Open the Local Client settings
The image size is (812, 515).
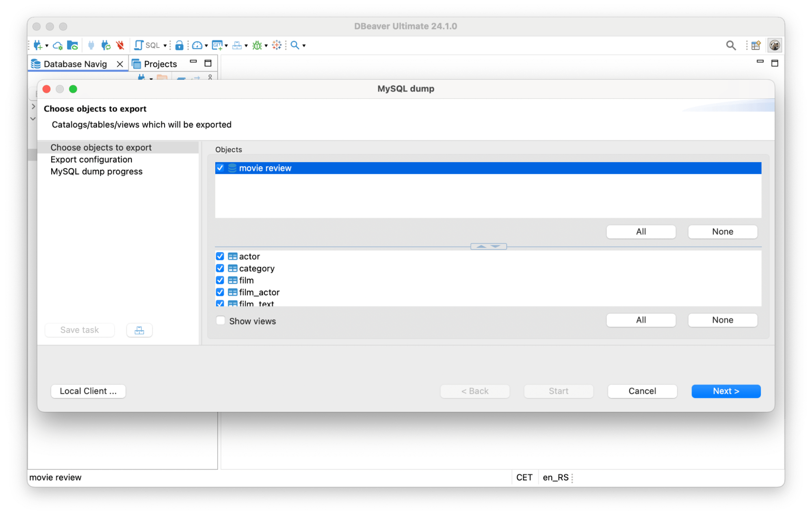[88, 391]
